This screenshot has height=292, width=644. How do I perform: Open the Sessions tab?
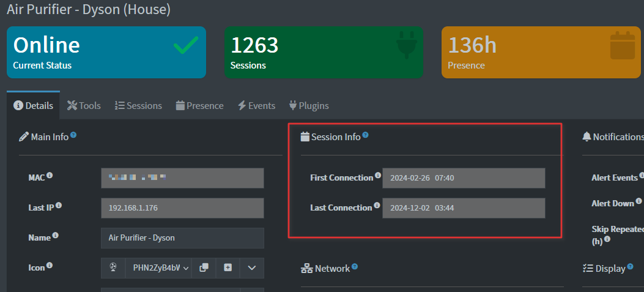138,105
